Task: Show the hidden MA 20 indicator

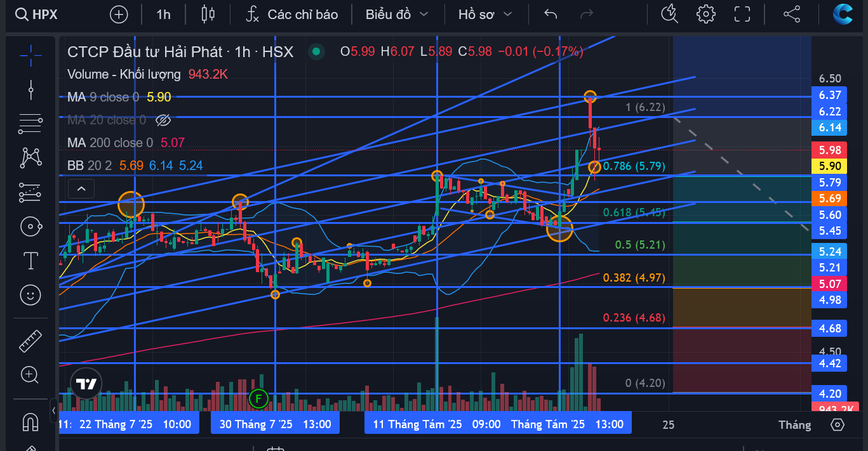Action: [163, 120]
